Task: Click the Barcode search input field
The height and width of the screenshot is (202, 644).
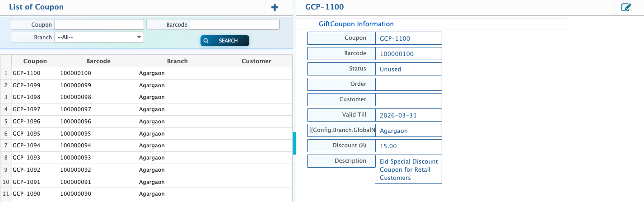Action: [234, 24]
